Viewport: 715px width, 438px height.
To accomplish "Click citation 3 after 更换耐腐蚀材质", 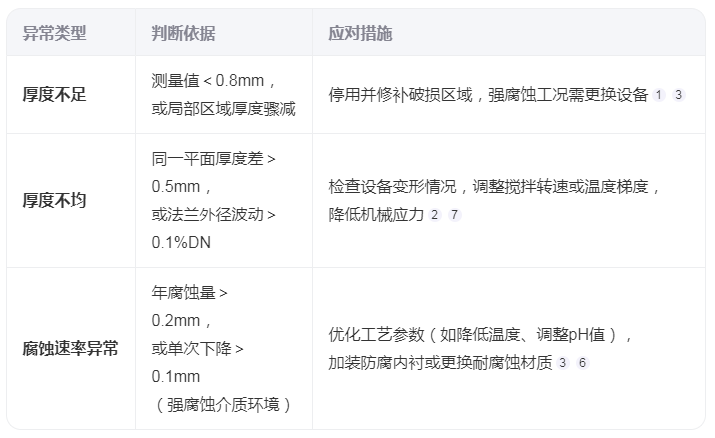I will point(563,363).
